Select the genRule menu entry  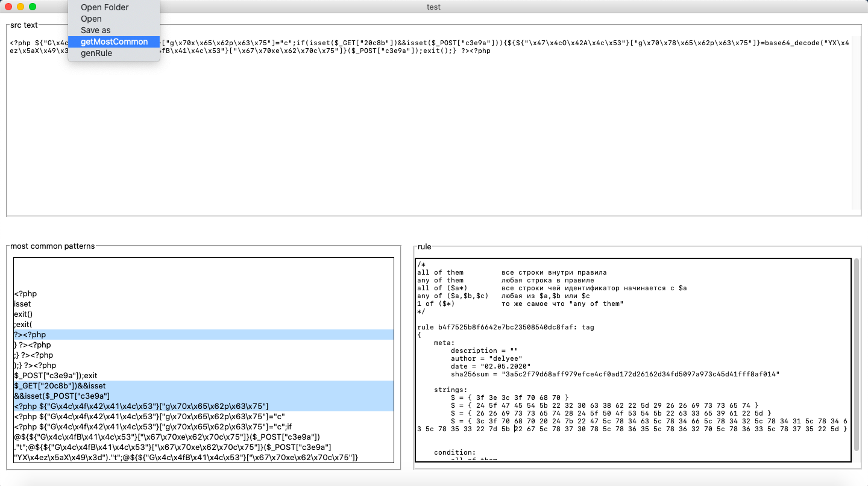point(114,53)
